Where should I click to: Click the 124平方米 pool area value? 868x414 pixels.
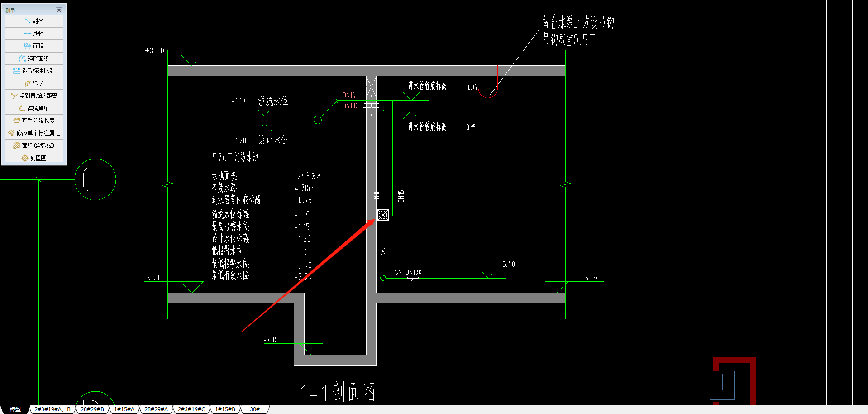(x=308, y=176)
